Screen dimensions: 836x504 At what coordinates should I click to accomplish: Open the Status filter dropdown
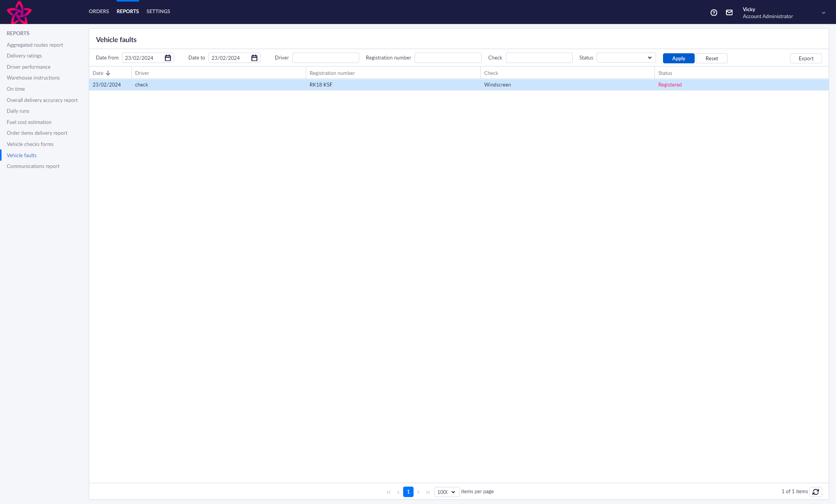626,58
